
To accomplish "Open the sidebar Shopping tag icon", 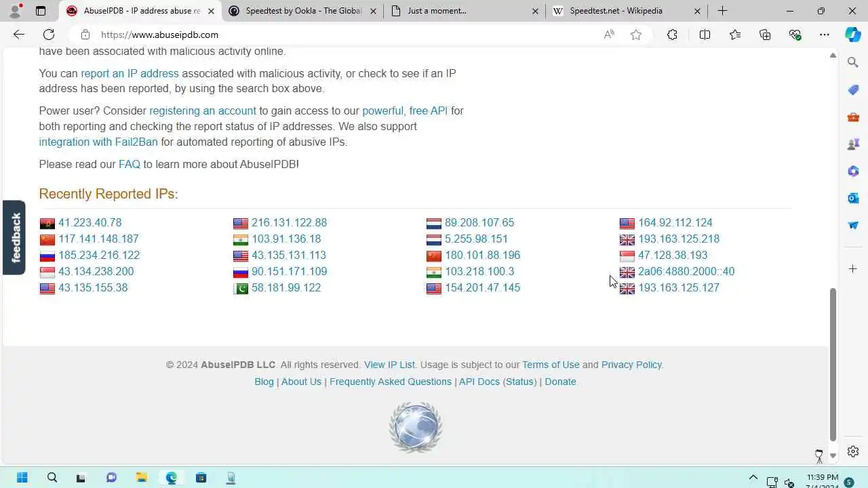I will [x=853, y=89].
